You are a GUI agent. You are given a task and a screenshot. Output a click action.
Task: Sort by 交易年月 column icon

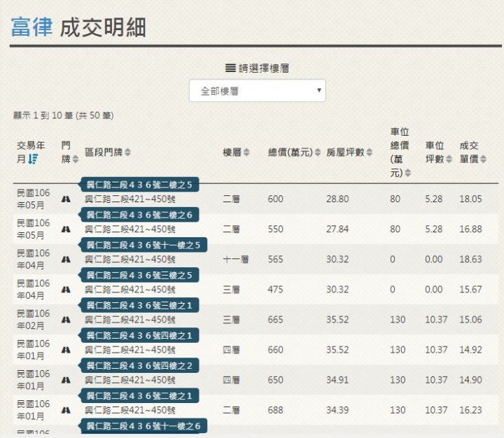click(x=33, y=159)
